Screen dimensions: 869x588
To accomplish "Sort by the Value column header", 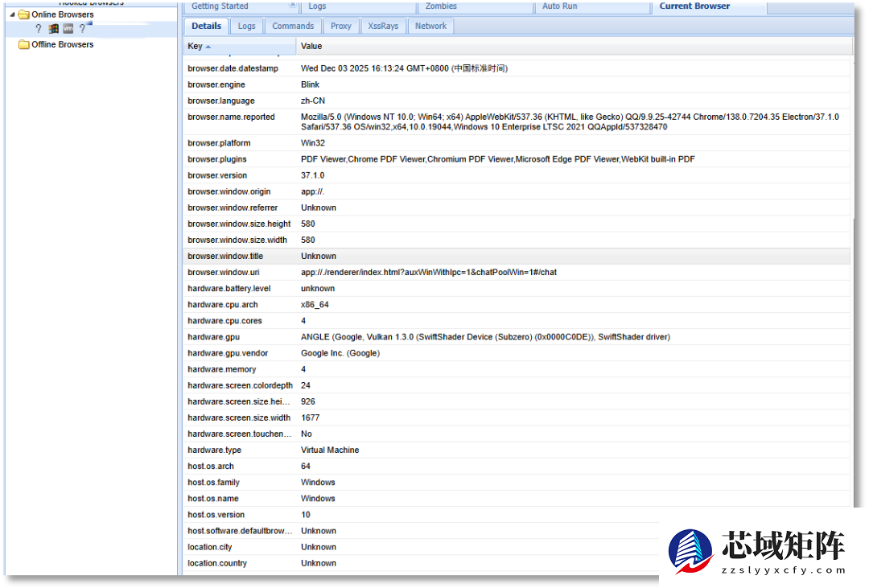I will (x=311, y=47).
